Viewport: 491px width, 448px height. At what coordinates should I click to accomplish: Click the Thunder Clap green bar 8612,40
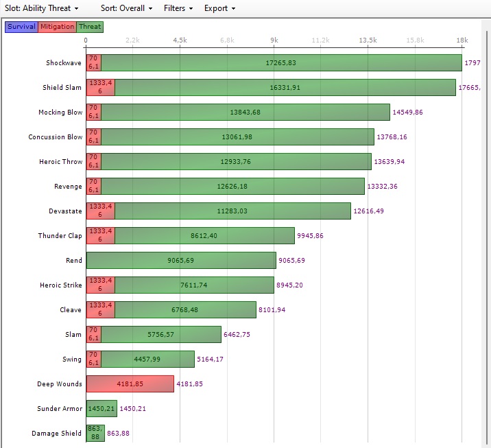coord(204,235)
